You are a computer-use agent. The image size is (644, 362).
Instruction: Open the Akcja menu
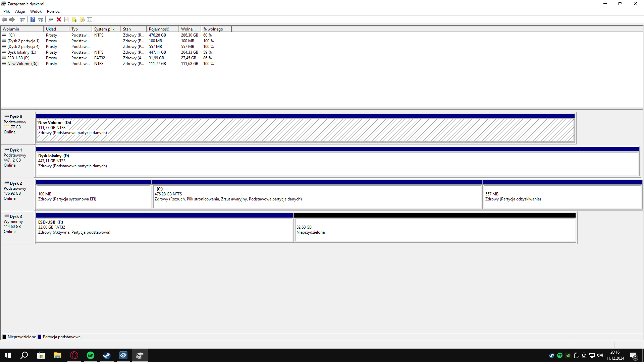coord(20,11)
